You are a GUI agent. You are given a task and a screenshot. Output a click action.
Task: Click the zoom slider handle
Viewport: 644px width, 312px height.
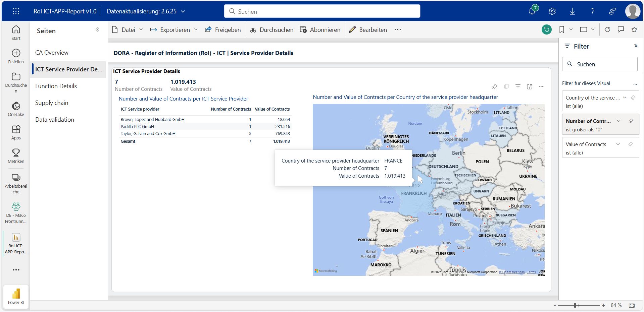tap(575, 305)
